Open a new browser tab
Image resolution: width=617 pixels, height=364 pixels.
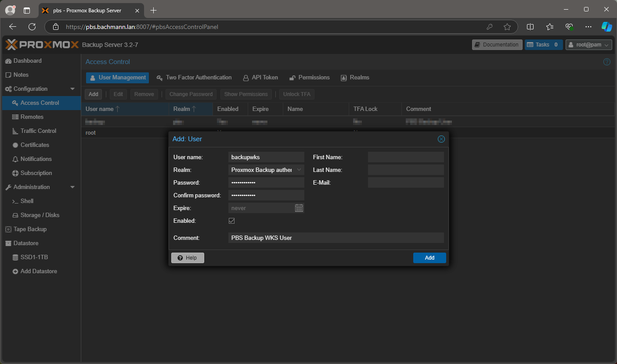[153, 10]
